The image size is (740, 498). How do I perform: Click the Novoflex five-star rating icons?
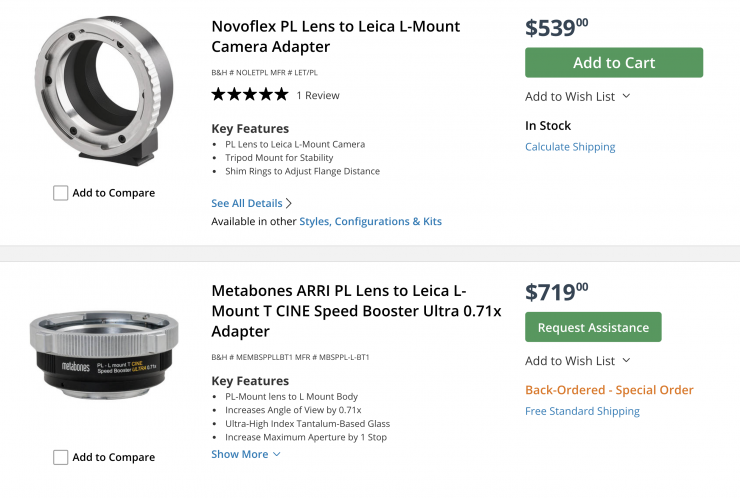point(250,95)
